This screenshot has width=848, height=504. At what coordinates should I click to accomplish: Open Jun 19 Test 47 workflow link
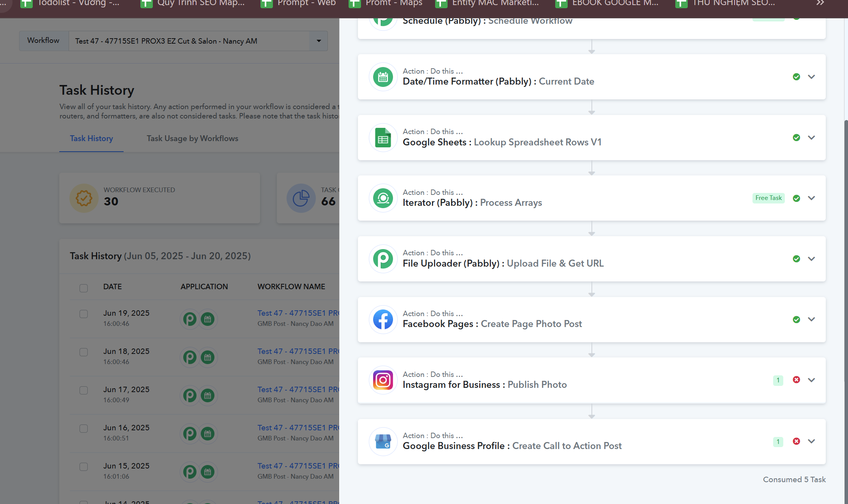[298, 313]
